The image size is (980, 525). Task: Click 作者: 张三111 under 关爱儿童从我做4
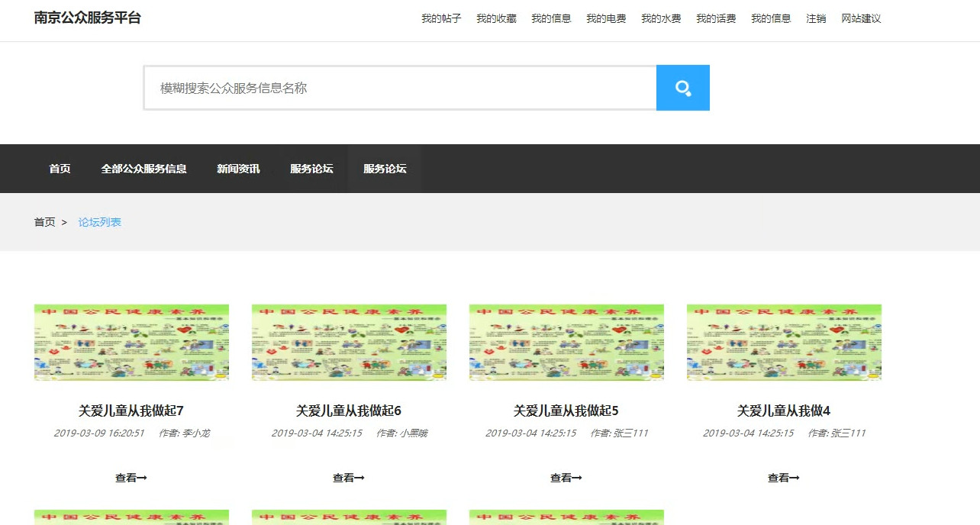[837, 433]
